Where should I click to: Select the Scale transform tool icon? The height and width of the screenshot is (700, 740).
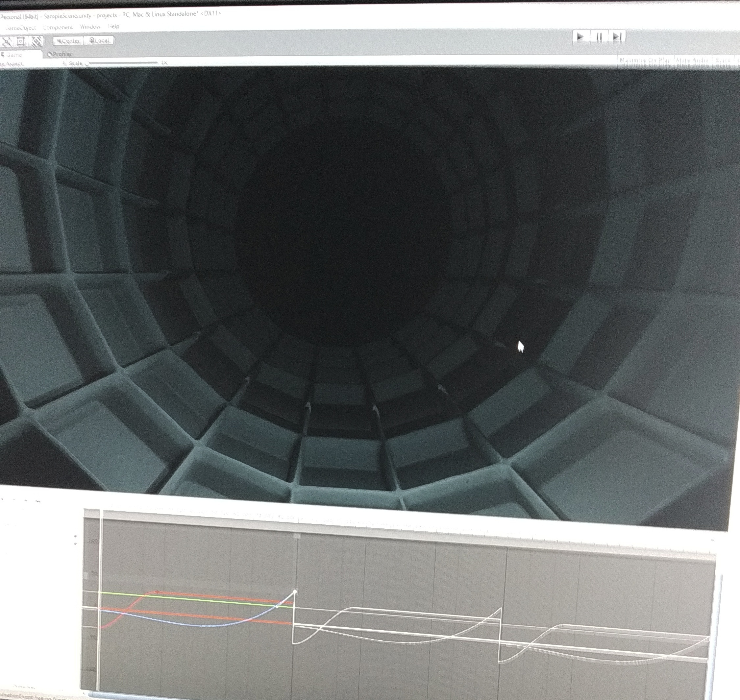coord(7,41)
